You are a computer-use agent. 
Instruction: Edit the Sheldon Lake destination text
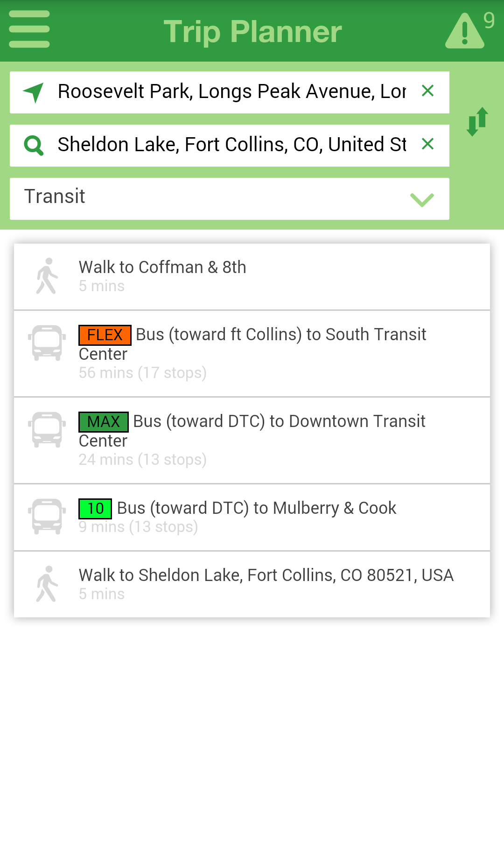coord(231,145)
